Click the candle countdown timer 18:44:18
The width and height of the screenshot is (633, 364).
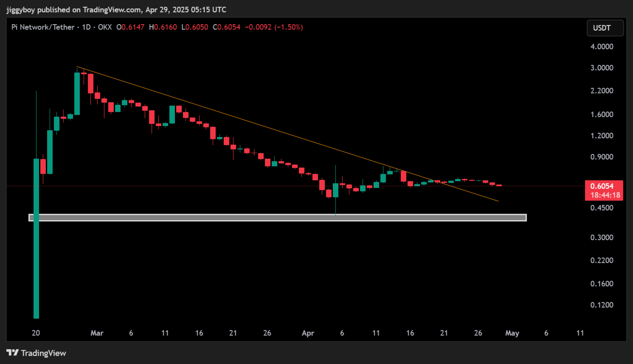click(605, 195)
